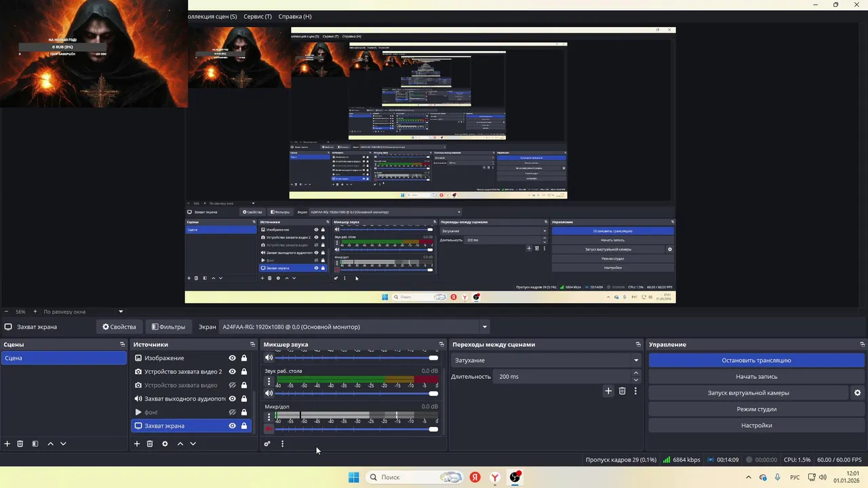Undock the Сцены panel icon
Viewport: 868px width, 488px height.
pos(122,344)
